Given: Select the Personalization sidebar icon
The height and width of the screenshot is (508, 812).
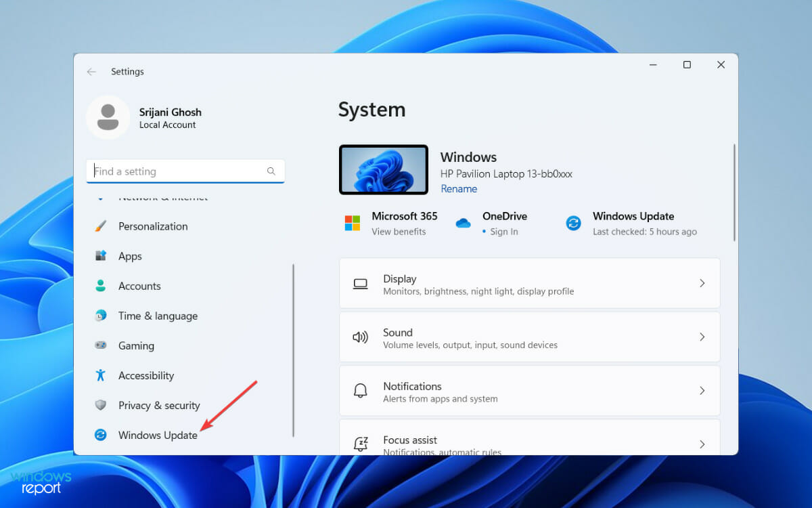Looking at the screenshot, I should [101, 226].
